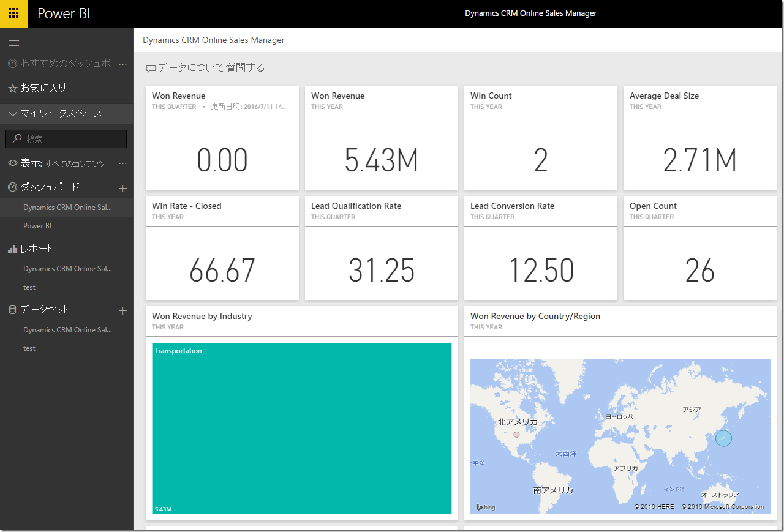Click the データについて質問する Q&A box
Image resolution: width=784 pixels, height=532 pixels.
pos(235,68)
